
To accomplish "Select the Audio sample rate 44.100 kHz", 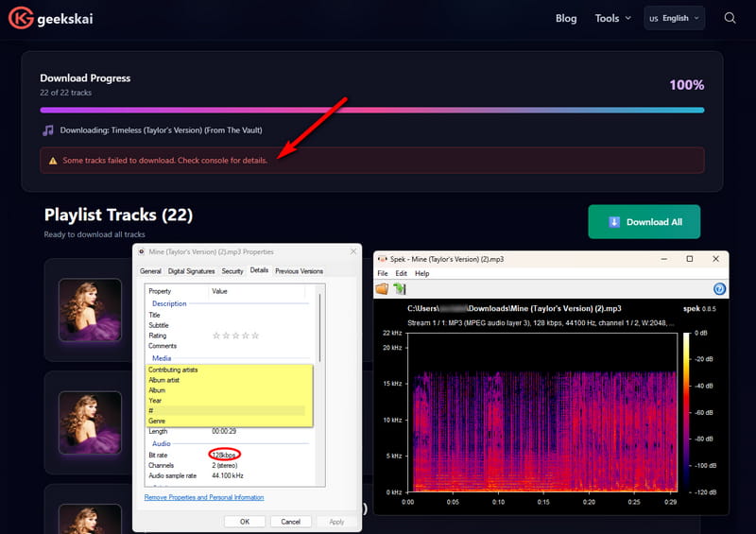I will 228,475.
